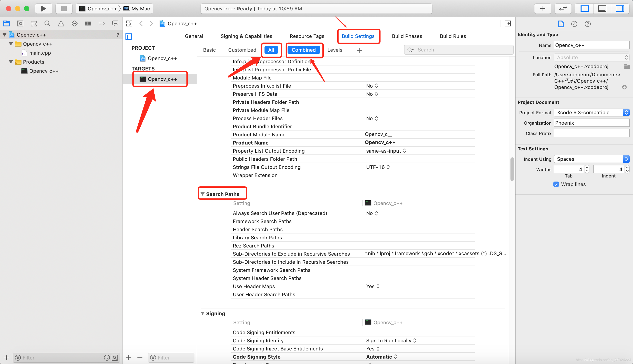The image size is (633, 364).
Task: Open Code Signing Identity dropdown
Action: point(391,341)
